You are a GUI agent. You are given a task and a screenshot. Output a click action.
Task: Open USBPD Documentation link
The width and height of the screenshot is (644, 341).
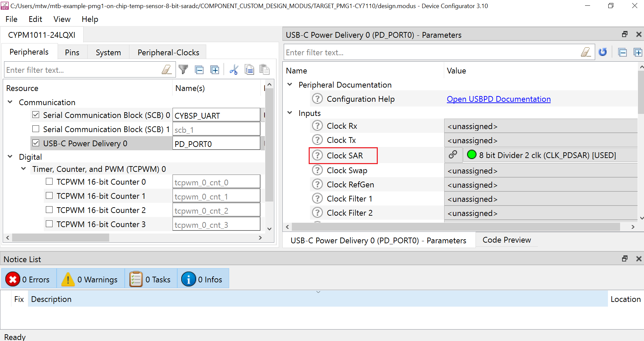pyautogui.click(x=499, y=99)
